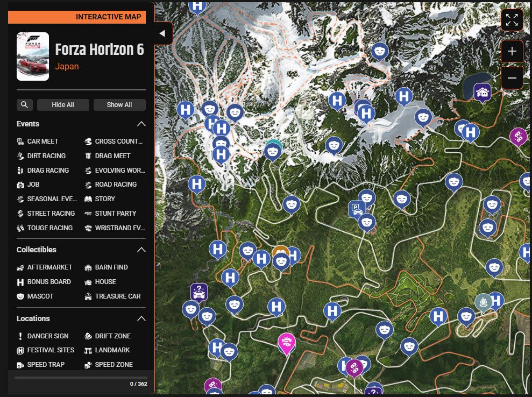Viewport: 532px width, 397px height.
Task: Toggle Seasonal Events markers
Action: (47, 199)
